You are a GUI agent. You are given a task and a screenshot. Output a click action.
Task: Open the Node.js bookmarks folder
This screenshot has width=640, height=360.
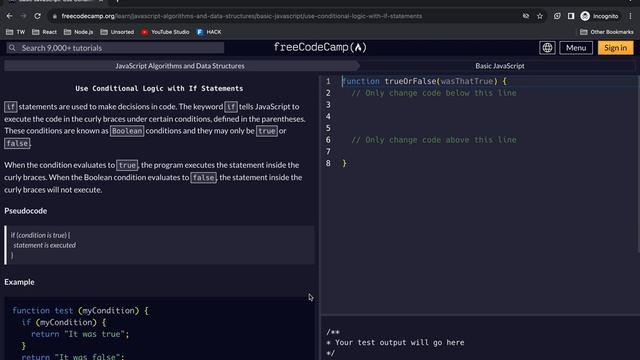pyautogui.click(x=78, y=32)
